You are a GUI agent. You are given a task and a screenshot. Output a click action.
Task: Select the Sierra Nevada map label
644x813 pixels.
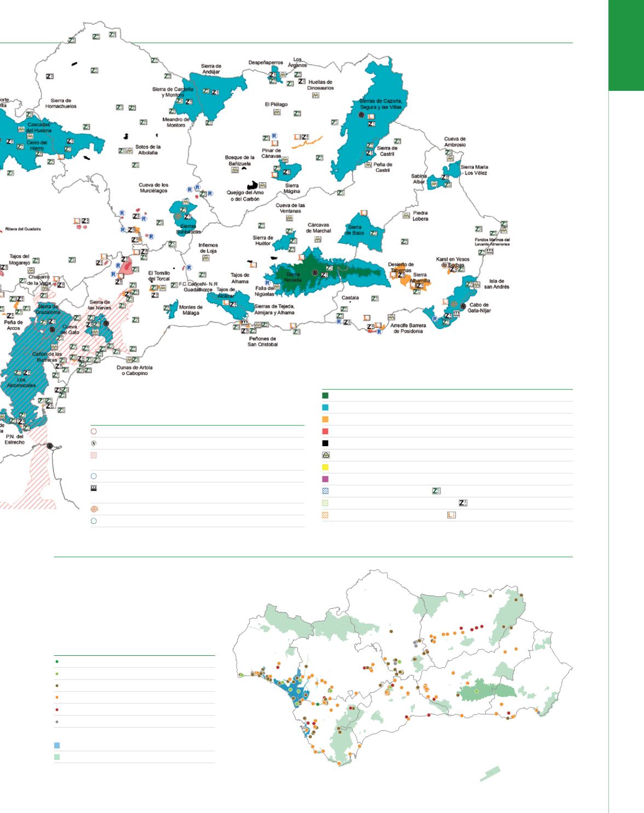(292, 277)
